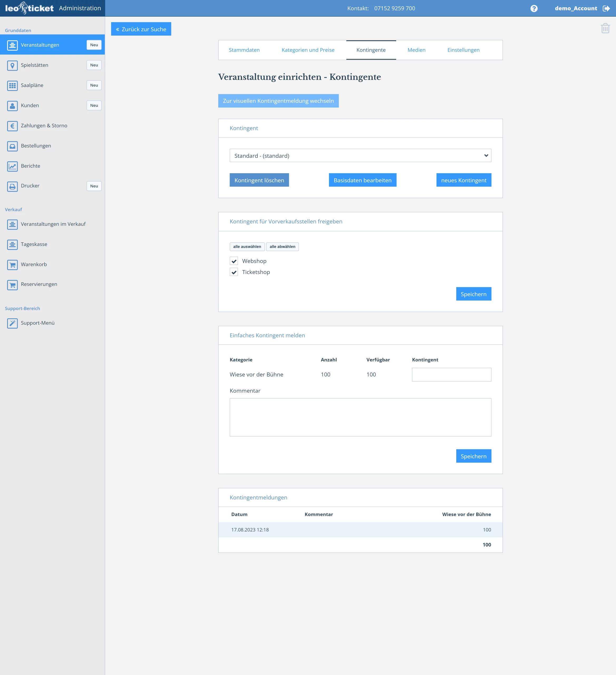Click the Berichte chart icon

12,166
